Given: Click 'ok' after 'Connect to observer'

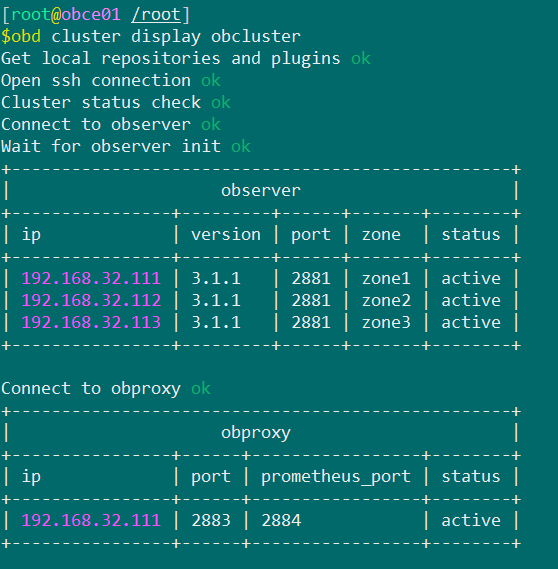Looking at the screenshot, I should [x=211, y=125].
